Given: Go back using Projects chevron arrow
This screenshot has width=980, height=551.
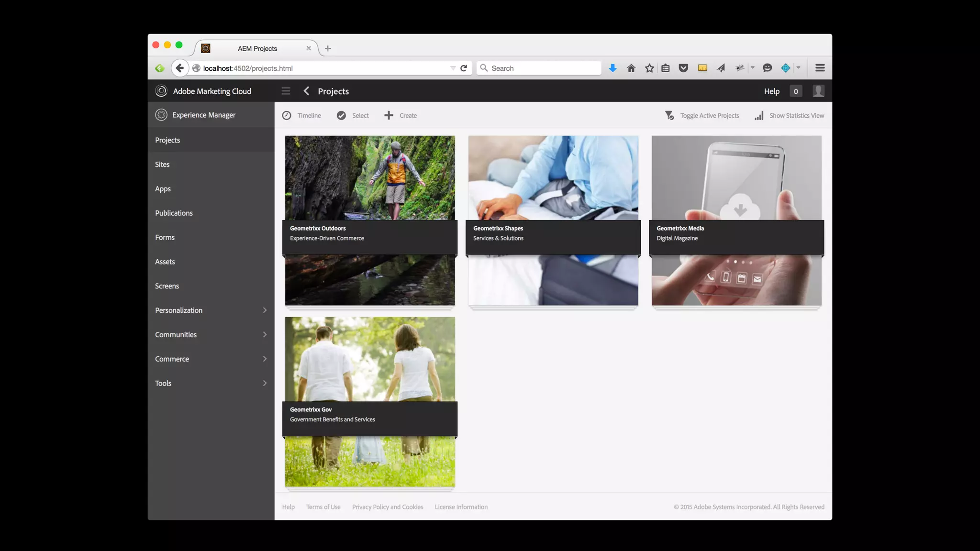Looking at the screenshot, I should pyautogui.click(x=307, y=91).
